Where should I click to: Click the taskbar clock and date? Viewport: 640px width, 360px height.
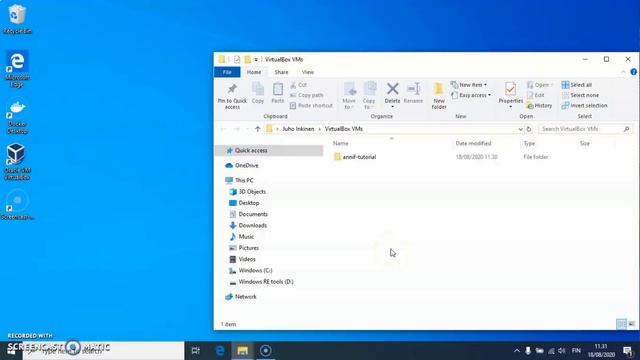601,351
